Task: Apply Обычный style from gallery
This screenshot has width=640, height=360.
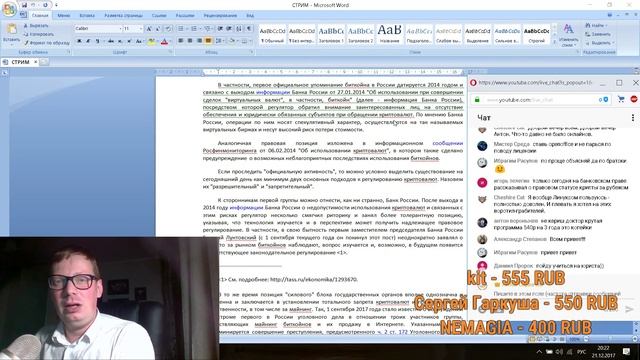Action: pyautogui.click(x=272, y=34)
